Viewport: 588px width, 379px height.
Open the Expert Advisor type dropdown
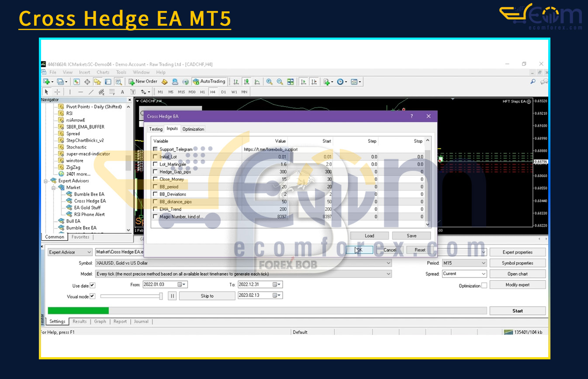pyautogui.click(x=70, y=252)
